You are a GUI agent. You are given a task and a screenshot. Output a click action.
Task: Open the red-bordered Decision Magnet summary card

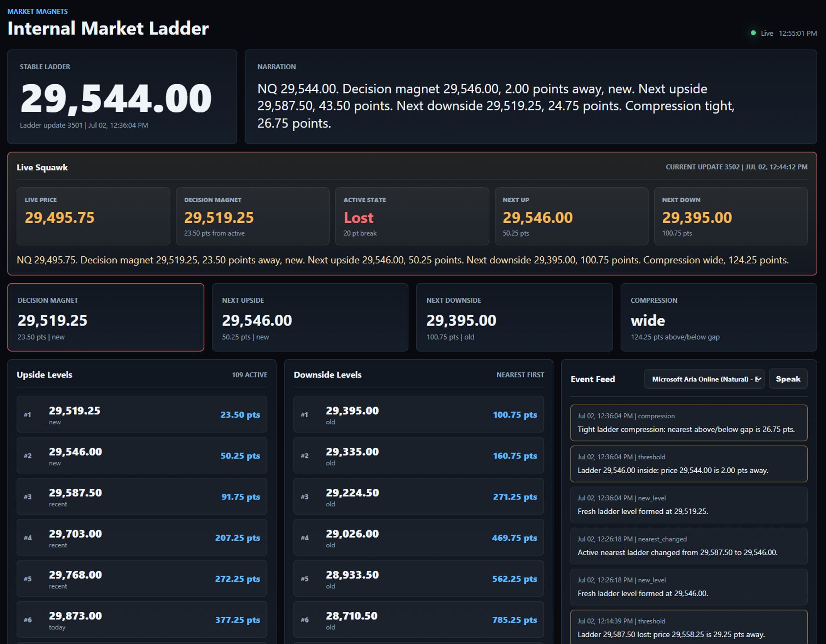pos(106,317)
